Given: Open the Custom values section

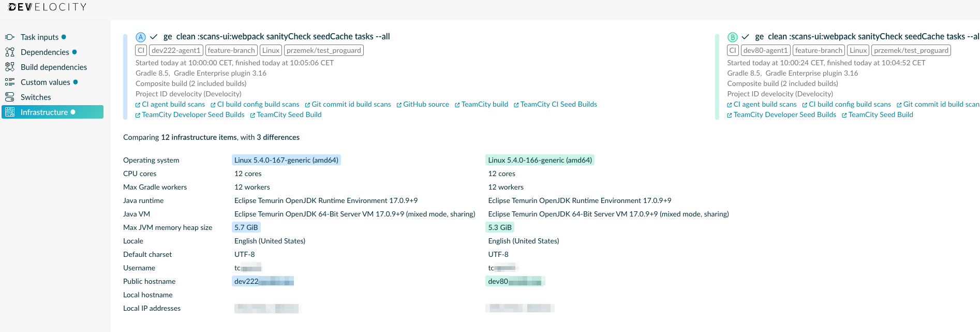Looking at the screenshot, I should coord(45,82).
